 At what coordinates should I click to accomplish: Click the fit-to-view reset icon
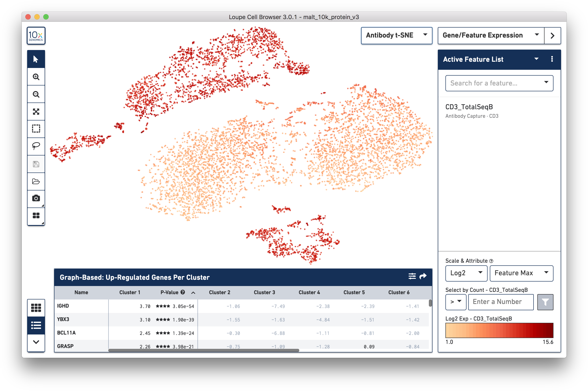[36, 111]
